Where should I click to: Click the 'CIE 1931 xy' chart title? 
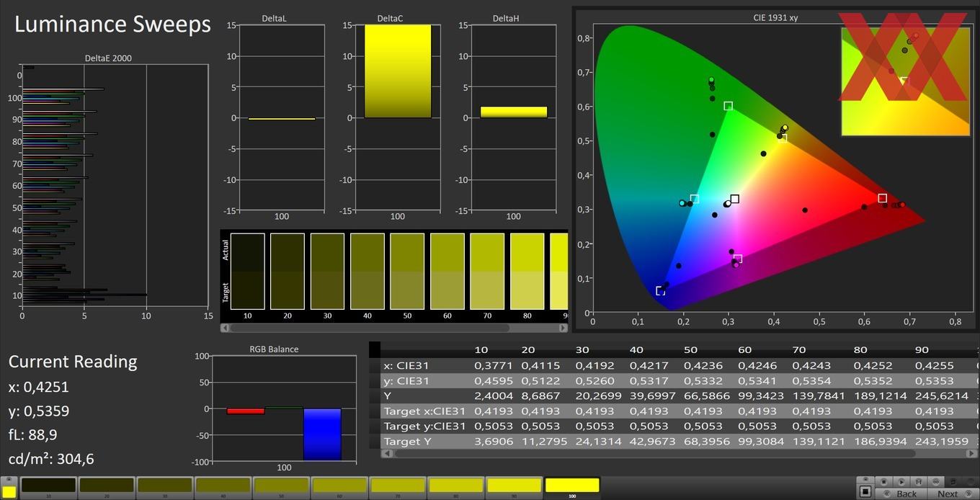click(x=775, y=17)
